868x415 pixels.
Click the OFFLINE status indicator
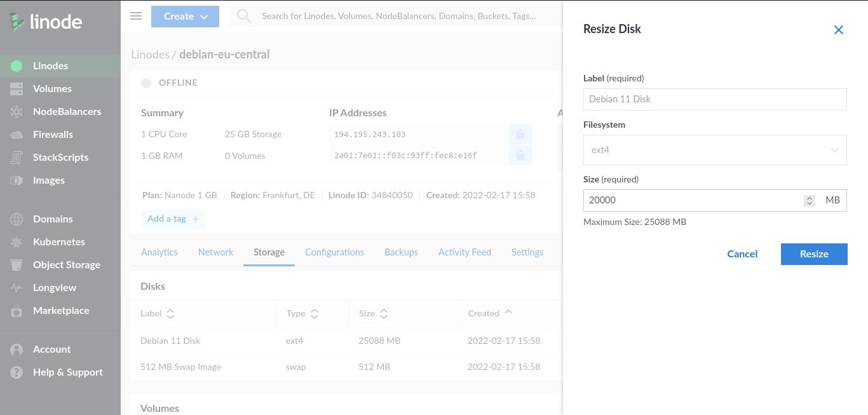coord(170,83)
